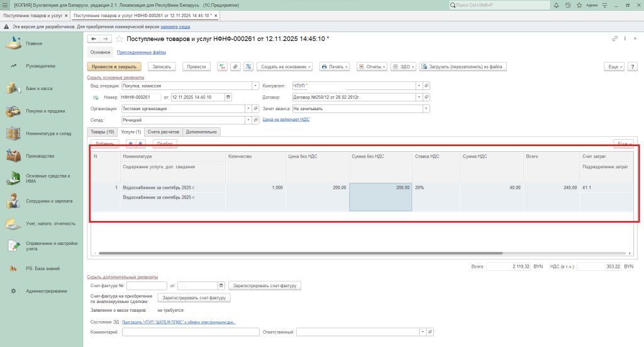Mark document as favorite with title star
This screenshot has width=644, height=347.
(x=119, y=39)
